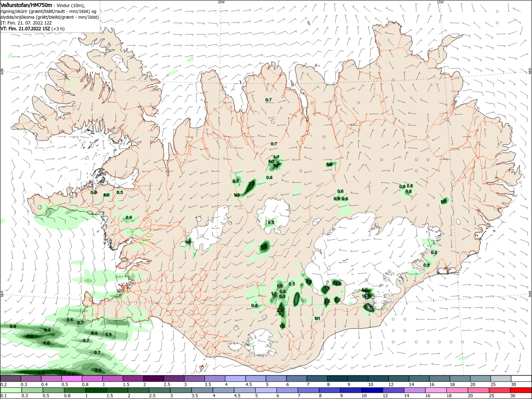Click the bright magenta swatch labeled 0.5
Viewport: 532px width, 399px height.
coord(72,379)
